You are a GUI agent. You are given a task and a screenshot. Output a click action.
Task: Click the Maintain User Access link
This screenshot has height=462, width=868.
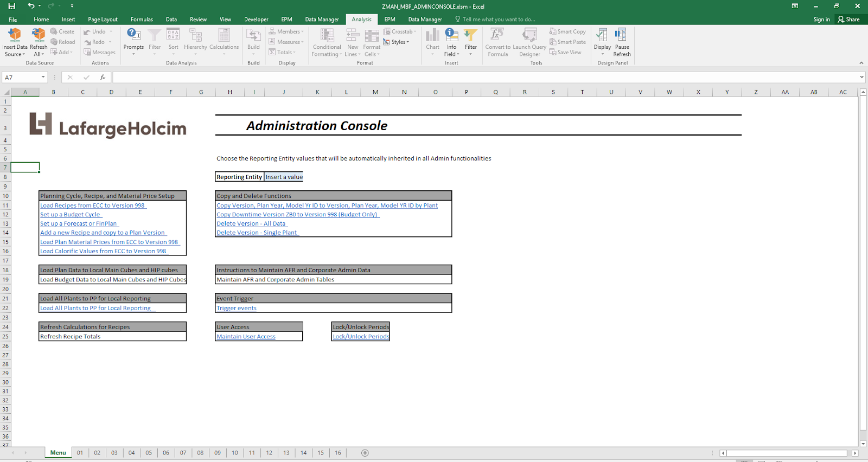pos(246,337)
